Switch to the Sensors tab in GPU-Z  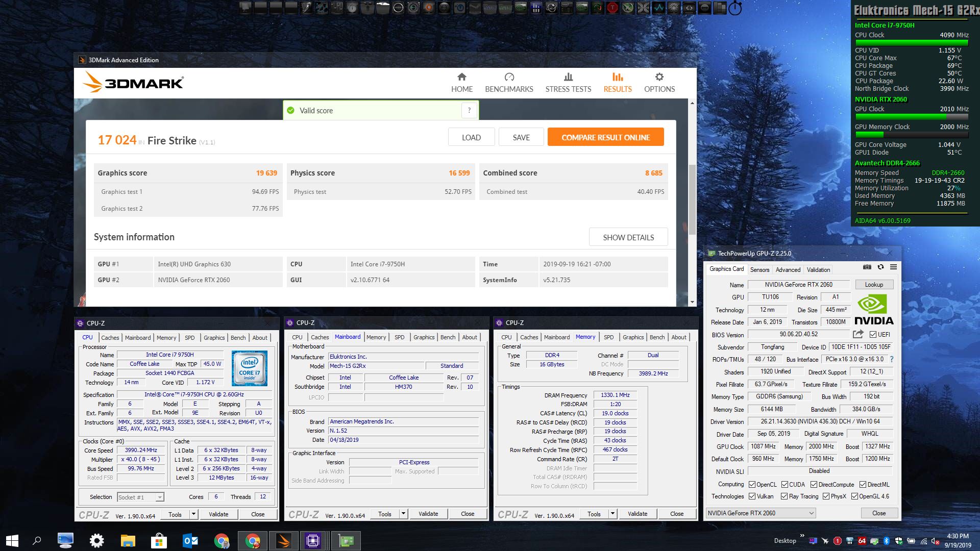coord(759,270)
